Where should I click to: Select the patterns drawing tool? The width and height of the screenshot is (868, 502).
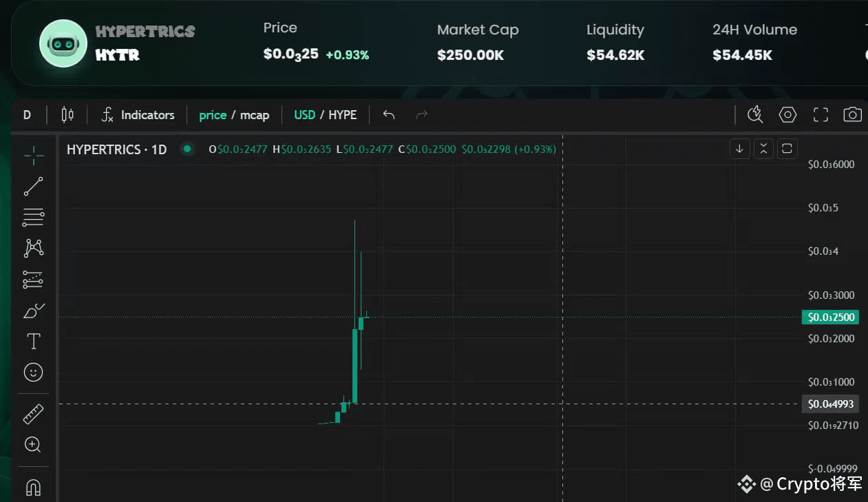point(33,249)
